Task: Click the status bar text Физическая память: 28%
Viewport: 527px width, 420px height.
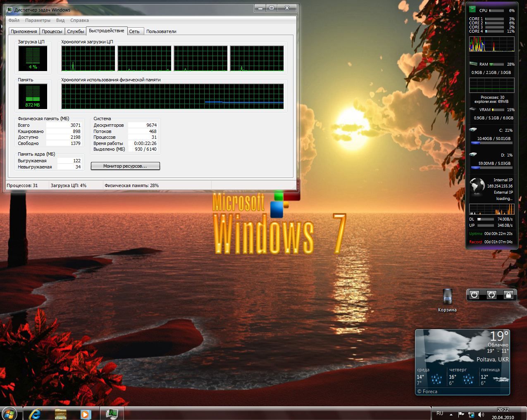Action: tap(132, 185)
